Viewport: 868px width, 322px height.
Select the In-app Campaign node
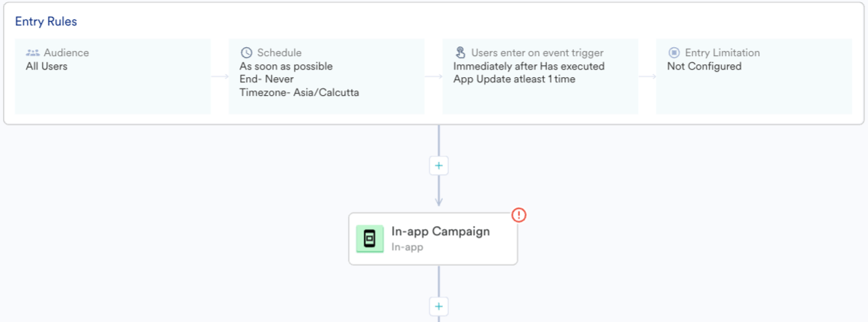click(433, 239)
